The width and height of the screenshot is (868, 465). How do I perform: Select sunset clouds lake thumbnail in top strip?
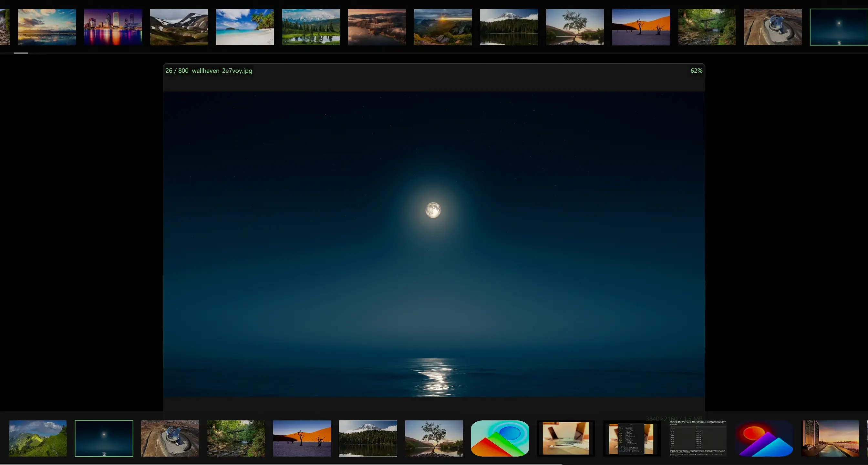(x=47, y=27)
